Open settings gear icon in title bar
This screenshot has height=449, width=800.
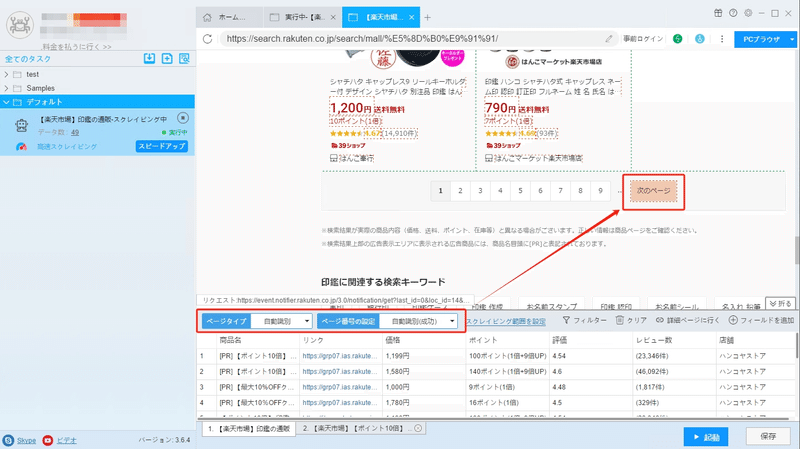tap(748, 13)
